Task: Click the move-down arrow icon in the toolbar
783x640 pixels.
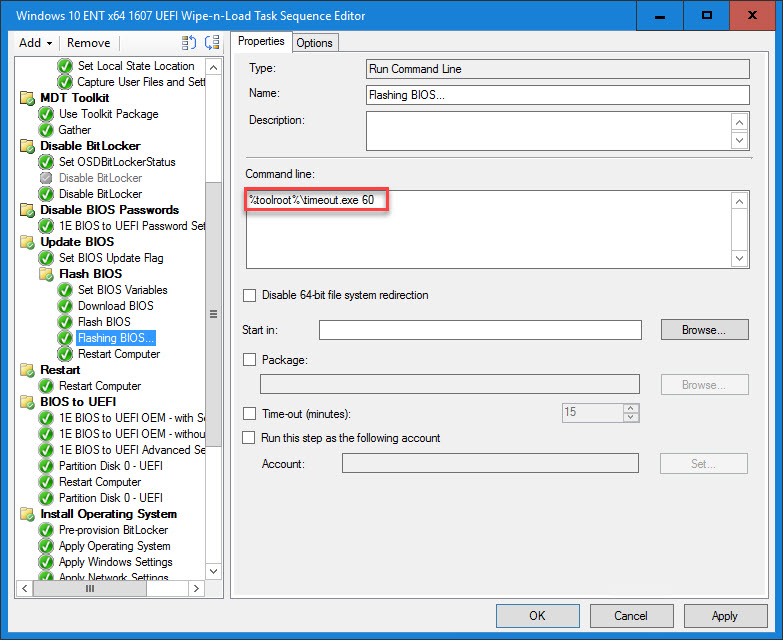Action: pos(211,43)
